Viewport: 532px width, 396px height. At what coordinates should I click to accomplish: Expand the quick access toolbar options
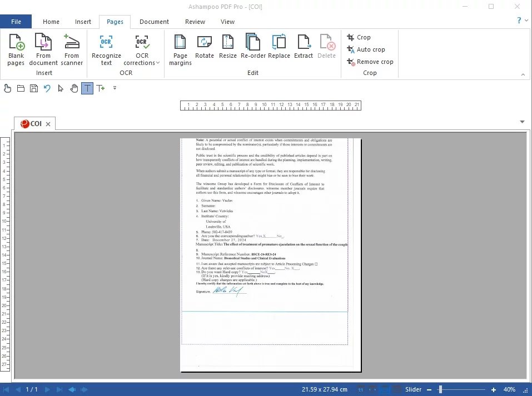pyautogui.click(x=115, y=88)
